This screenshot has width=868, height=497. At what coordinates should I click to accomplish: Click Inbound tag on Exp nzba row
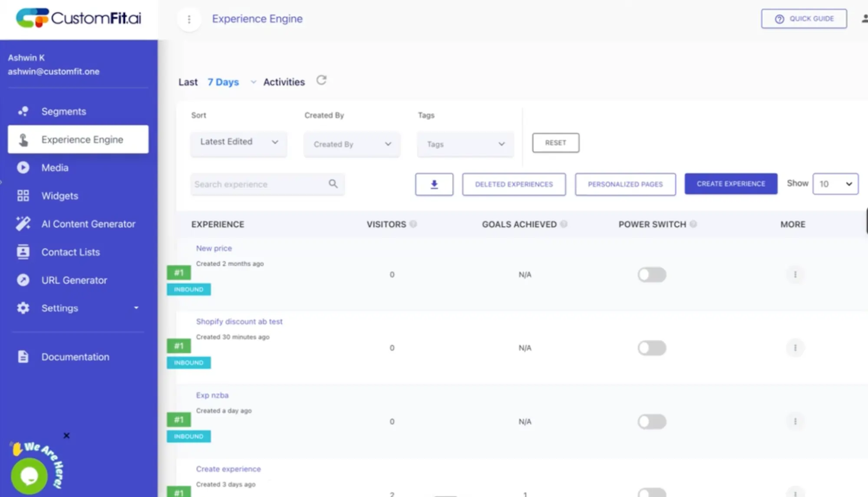pos(189,436)
